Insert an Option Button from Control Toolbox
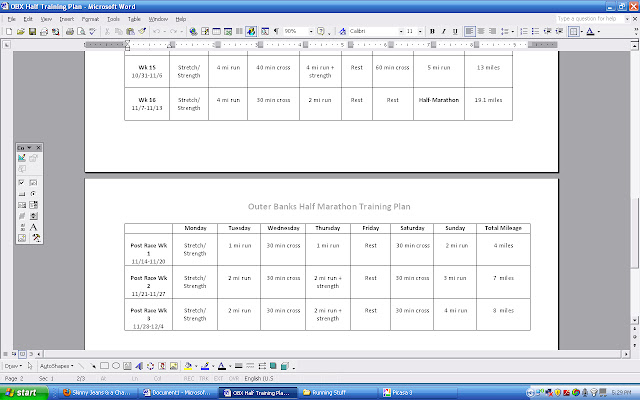 coord(33,194)
